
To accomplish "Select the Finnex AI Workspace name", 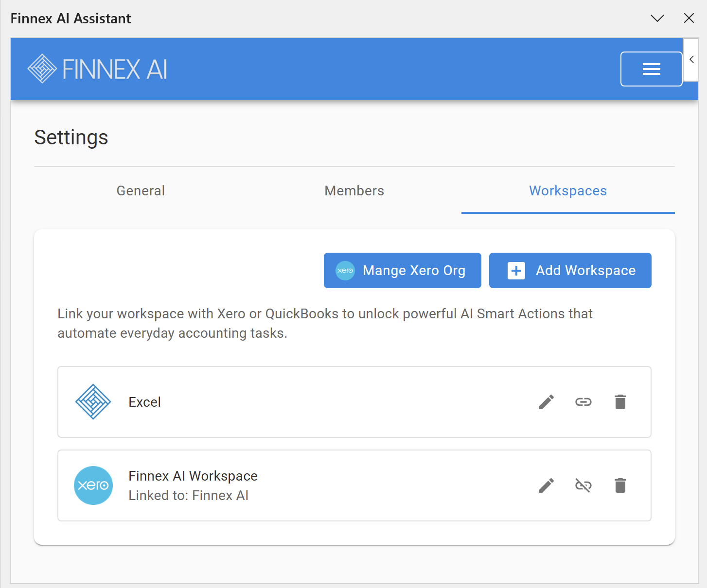I will pyautogui.click(x=193, y=476).
